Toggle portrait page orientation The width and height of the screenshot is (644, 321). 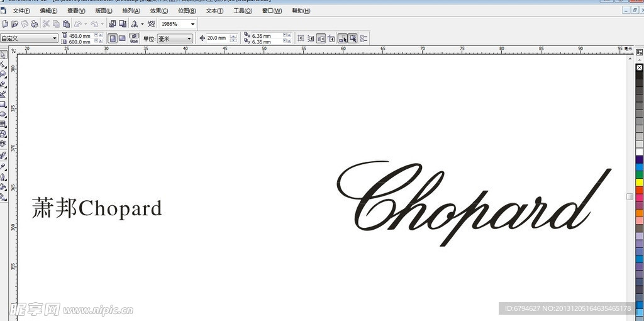coord(112,38)
